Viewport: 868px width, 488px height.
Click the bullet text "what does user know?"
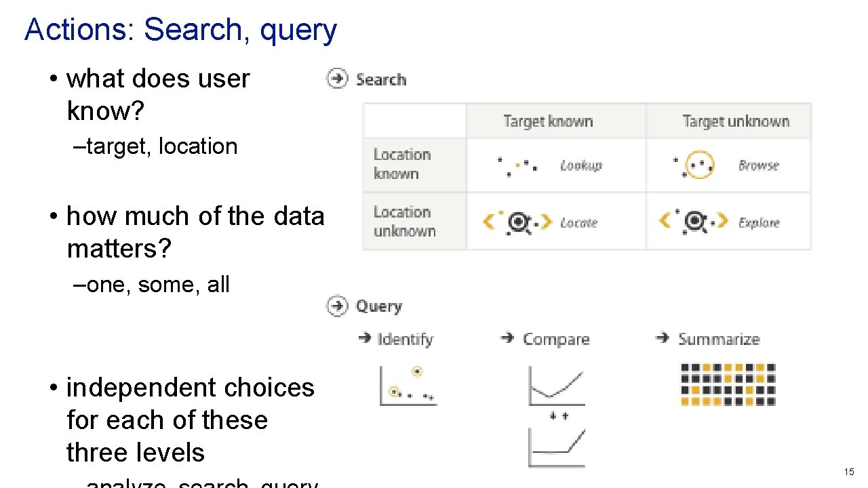(158, 95)
